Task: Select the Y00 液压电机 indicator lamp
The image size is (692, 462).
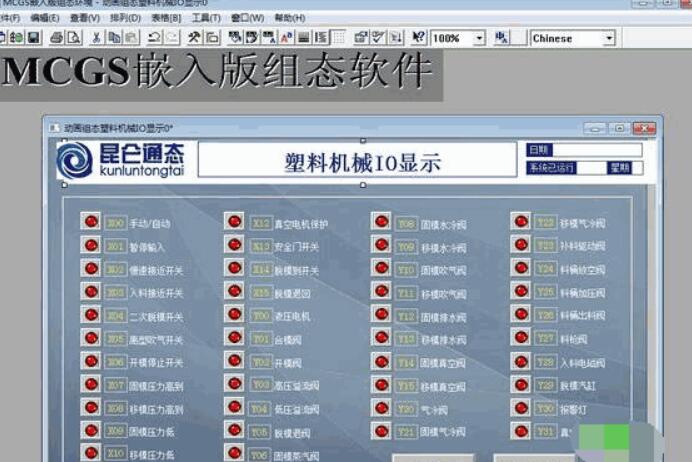Action: (x=234, y=314)
